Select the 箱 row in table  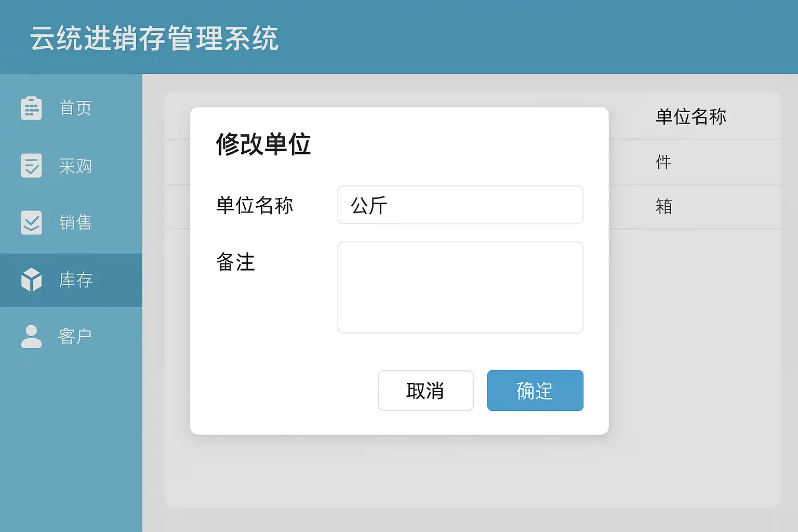click(x=663, y=207)
